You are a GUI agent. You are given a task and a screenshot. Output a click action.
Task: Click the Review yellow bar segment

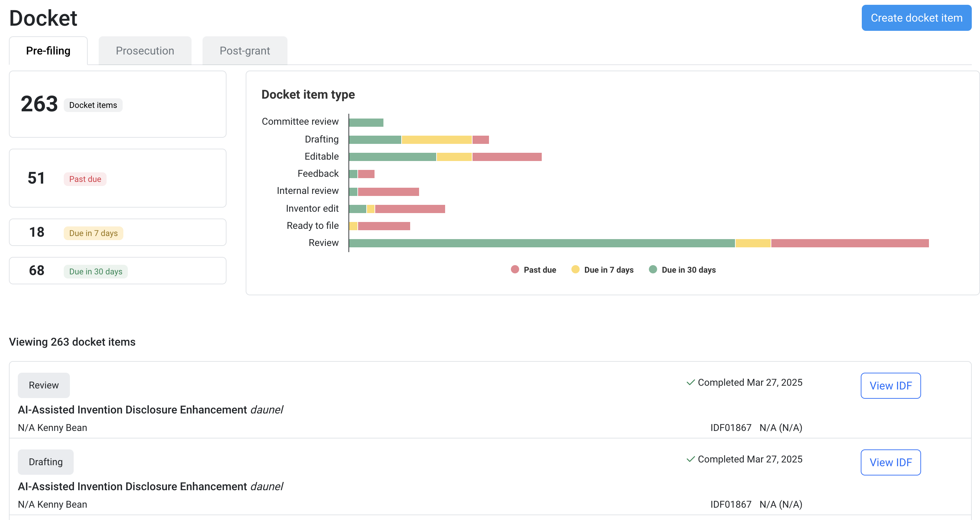[x=753, y=243]
